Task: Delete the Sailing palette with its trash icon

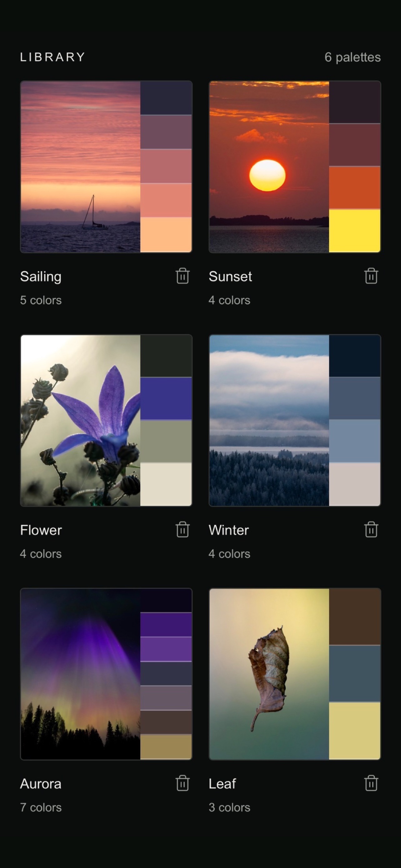Action: (182, 276)
